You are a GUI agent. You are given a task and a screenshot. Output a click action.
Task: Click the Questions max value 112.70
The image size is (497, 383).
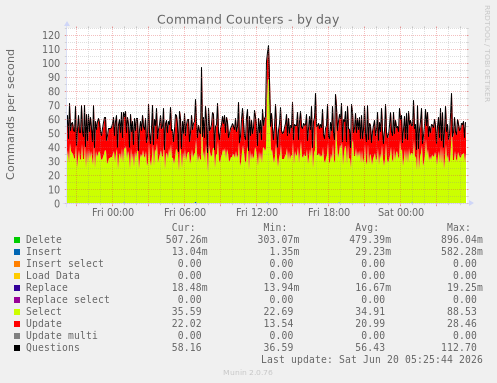[x=459, y=347]
